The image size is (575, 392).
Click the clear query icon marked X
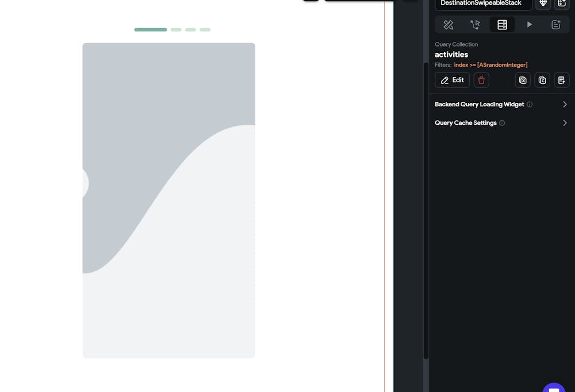point(523,80)
